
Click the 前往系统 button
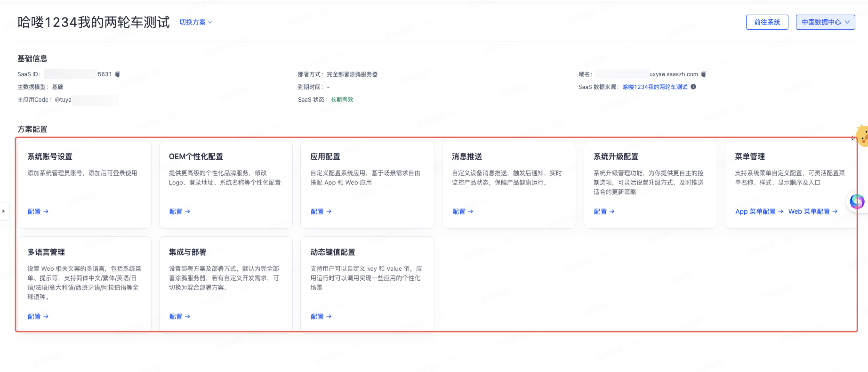coord(767,22)
